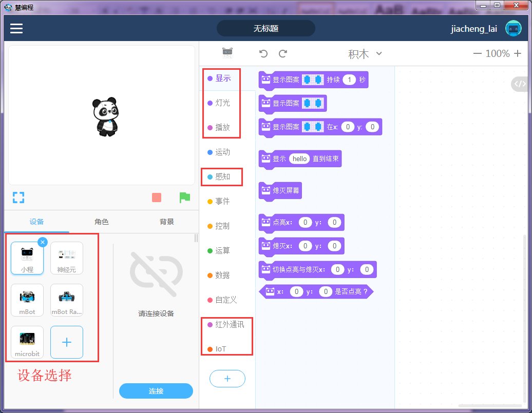Open the hamburger menu
Image resolution: width=532 pixels, height=413 pixels.
coord(16,28)
